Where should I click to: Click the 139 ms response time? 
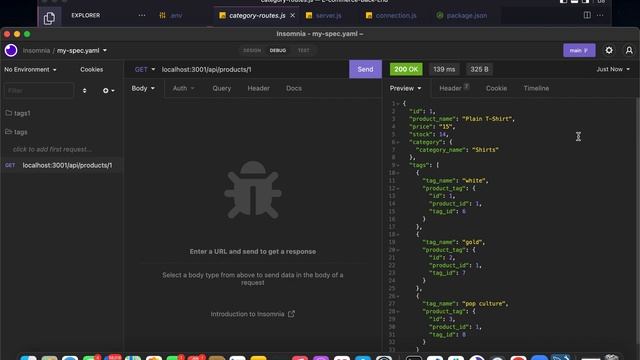coord(444,69)
